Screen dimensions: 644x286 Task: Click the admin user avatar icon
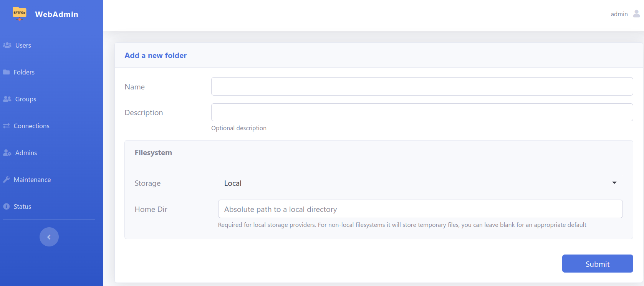click(636, 14)
